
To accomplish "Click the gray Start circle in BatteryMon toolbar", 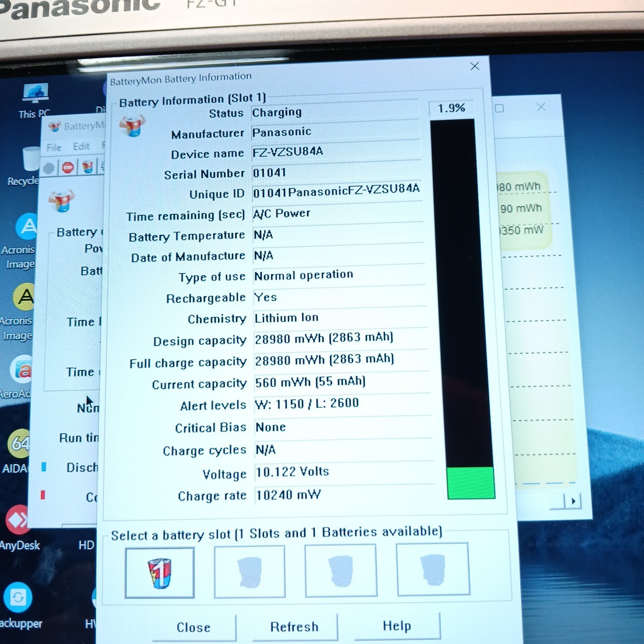I will (49, 168).
